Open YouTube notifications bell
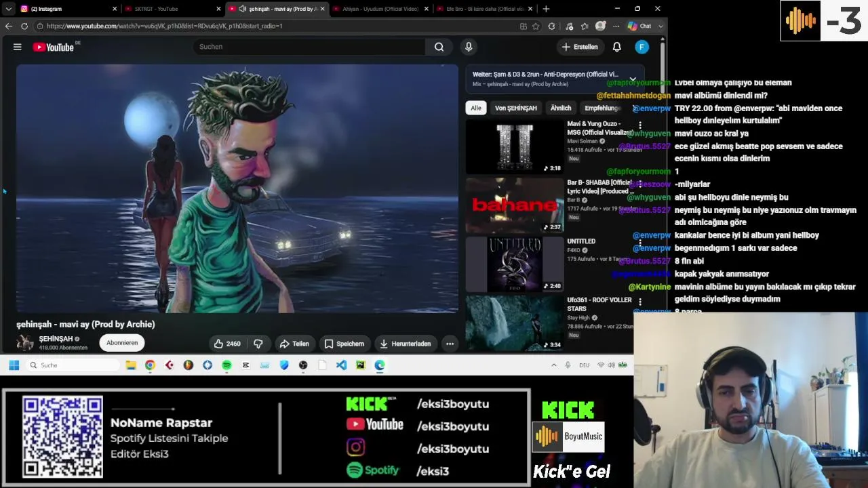 click(x=617, y=47)
